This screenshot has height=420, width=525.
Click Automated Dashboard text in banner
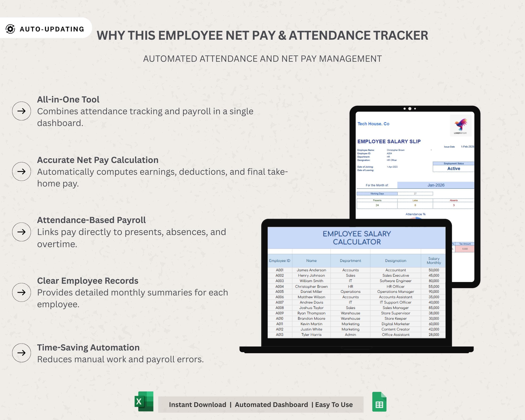point(271,405)
